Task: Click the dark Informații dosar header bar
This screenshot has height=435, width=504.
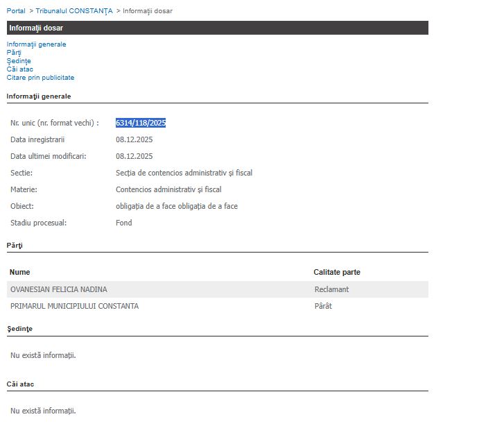Action: 217,28
